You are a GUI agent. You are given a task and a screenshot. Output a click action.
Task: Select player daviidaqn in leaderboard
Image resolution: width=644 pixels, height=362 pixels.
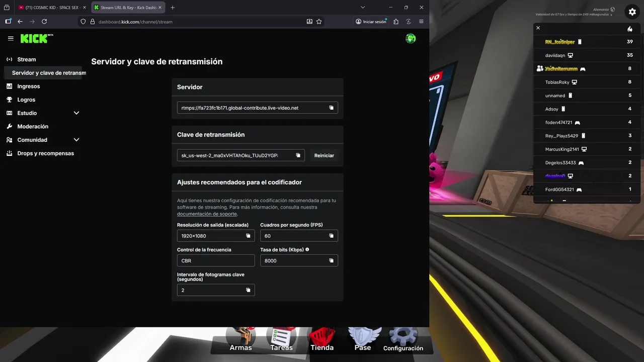[x=586, y=55]
